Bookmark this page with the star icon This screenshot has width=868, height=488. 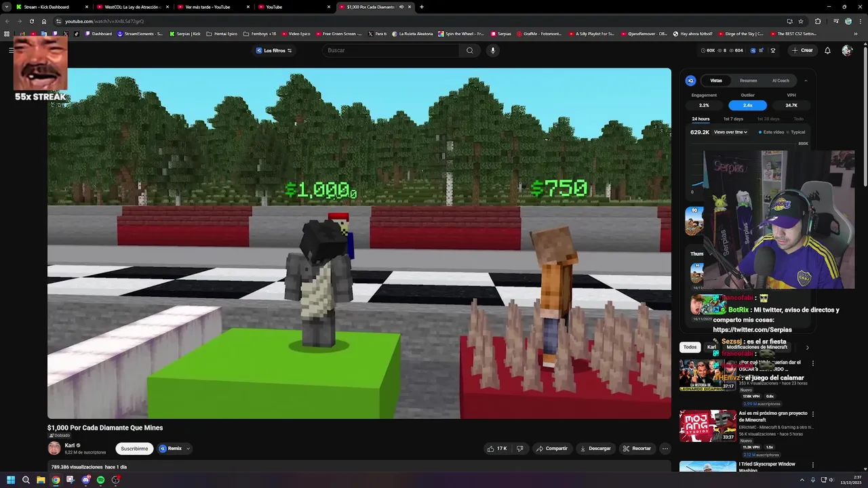801,21
